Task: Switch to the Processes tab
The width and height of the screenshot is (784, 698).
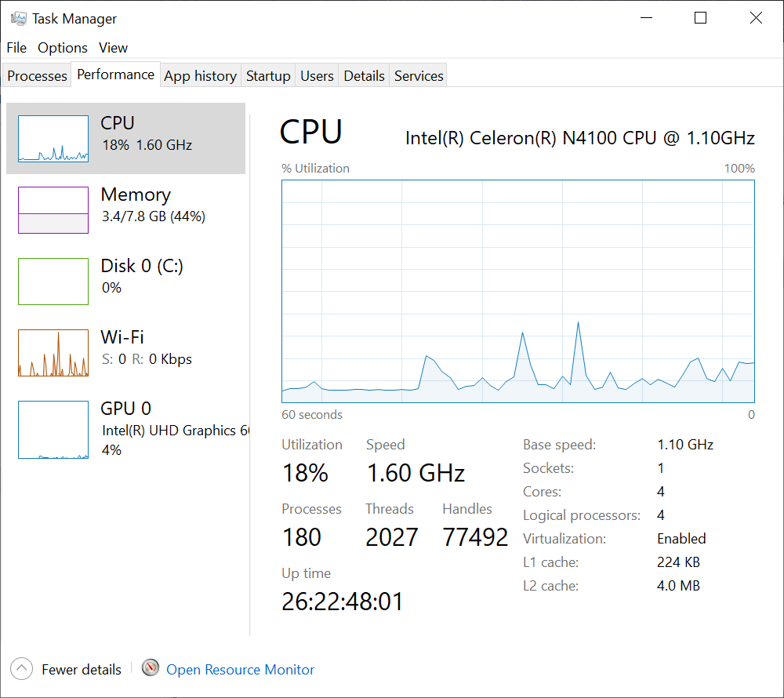Action: coord(37,75)
